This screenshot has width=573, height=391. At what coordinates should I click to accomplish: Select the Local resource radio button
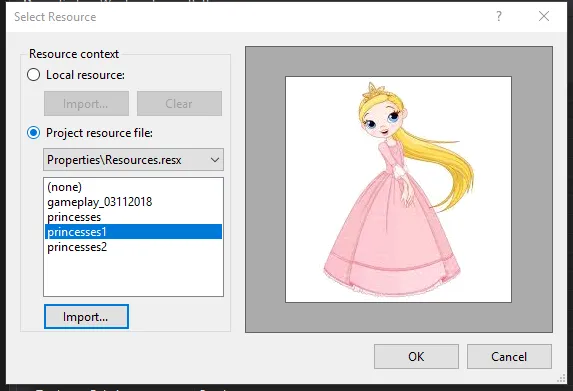(34, 75)
